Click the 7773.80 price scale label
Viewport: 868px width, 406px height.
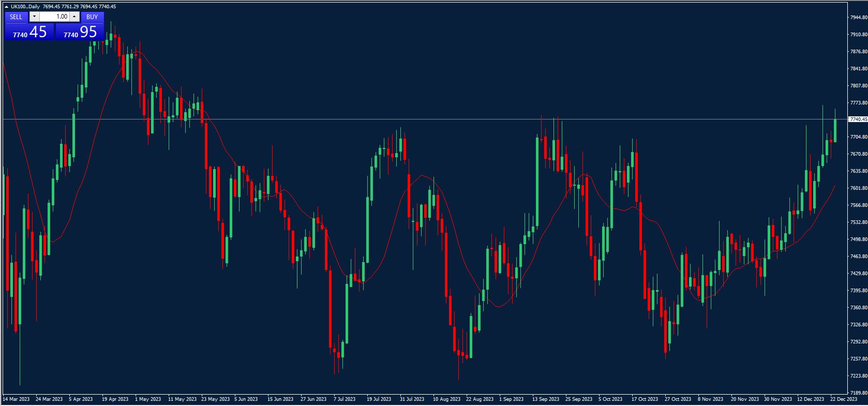coord(859,103)
